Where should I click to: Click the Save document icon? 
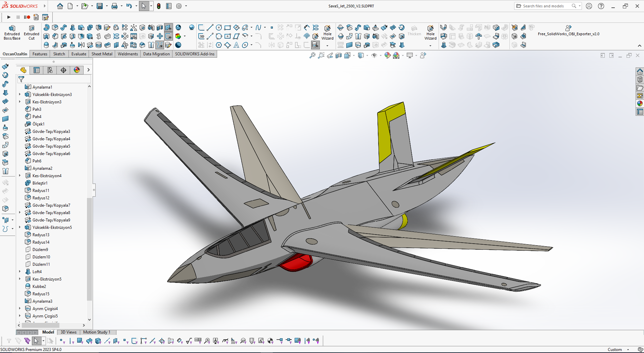(100, 6)
